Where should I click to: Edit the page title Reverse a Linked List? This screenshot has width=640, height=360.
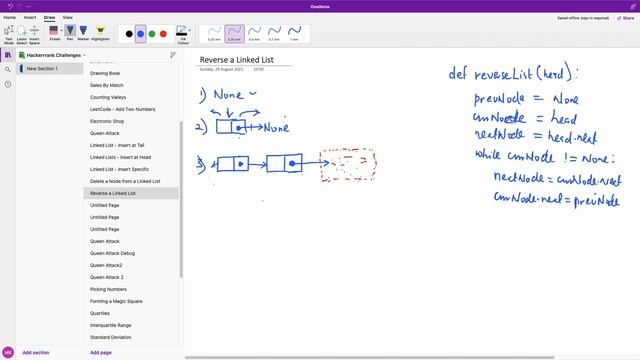coord(237,60)
